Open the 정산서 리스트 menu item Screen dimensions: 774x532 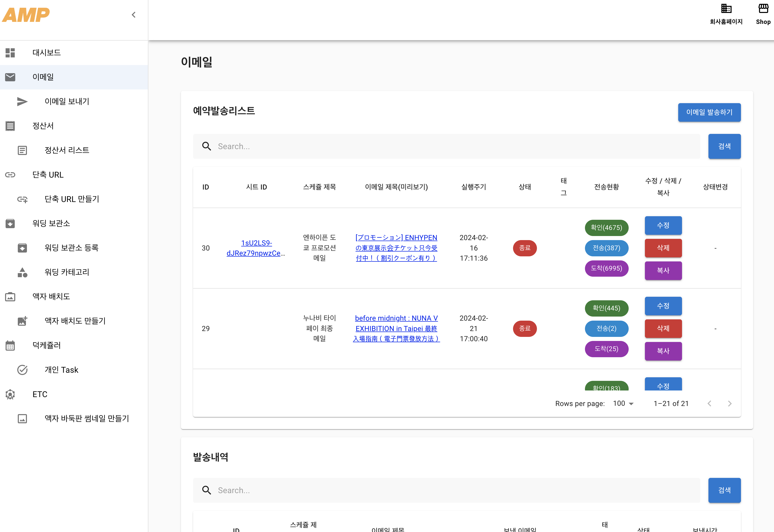[x=67, y=150]
